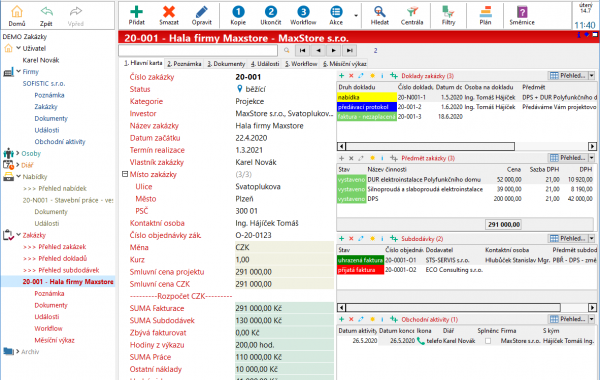
Task: Collapse the Uživatel tree node
Action: click(x=18, y=48)
